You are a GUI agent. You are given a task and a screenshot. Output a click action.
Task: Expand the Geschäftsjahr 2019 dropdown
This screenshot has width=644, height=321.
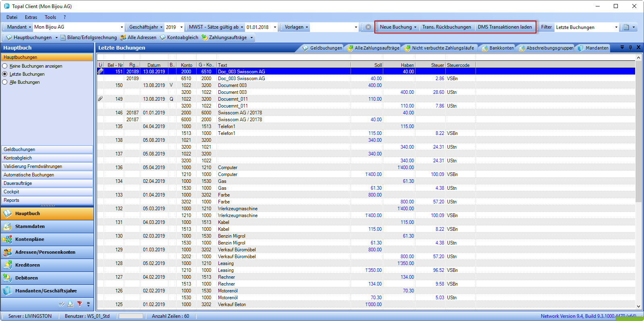point(181,27)
